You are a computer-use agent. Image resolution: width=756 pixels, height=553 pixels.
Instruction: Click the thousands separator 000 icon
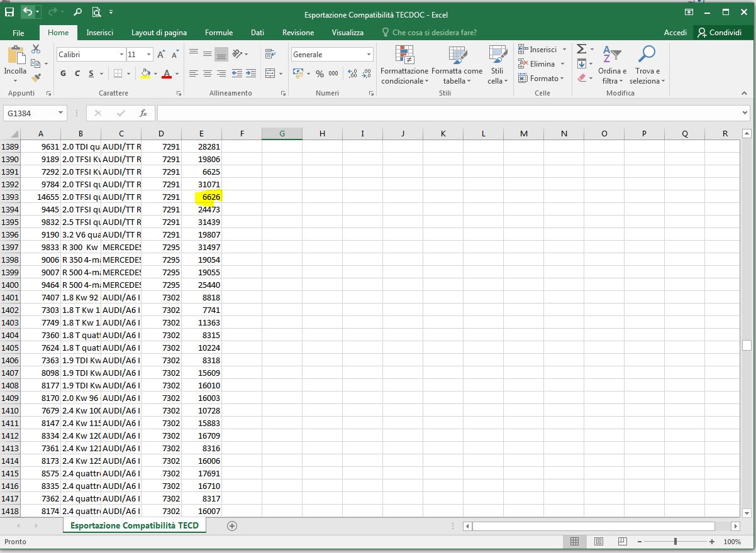coord(333,74)
